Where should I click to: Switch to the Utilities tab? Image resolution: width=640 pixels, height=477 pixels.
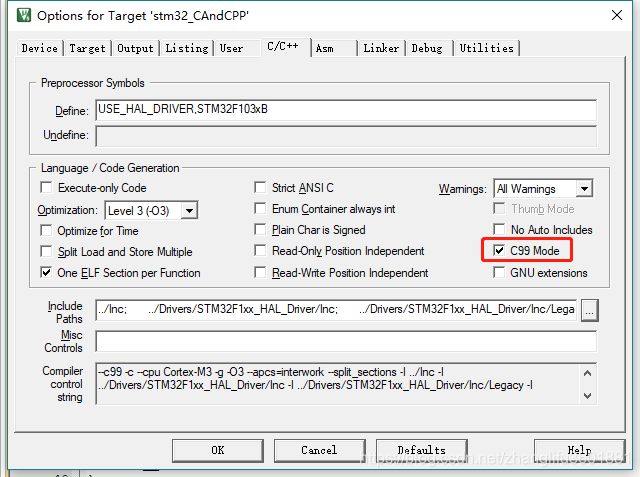487,48
